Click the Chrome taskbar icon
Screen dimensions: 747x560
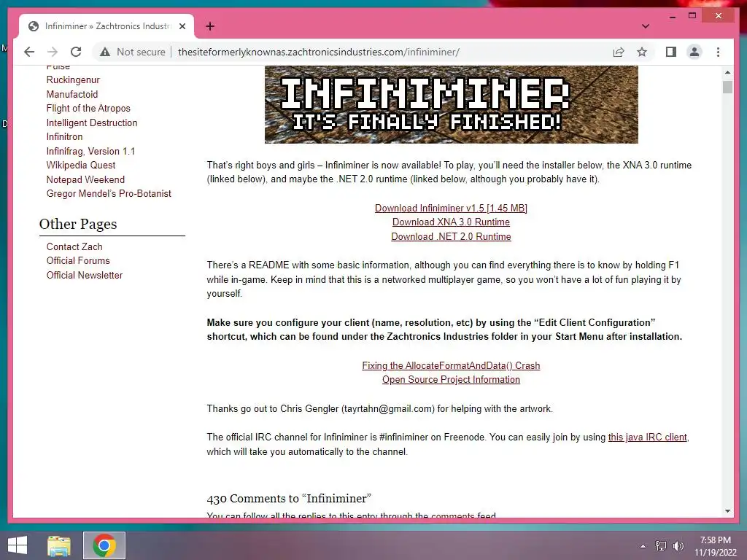[104, 545]
